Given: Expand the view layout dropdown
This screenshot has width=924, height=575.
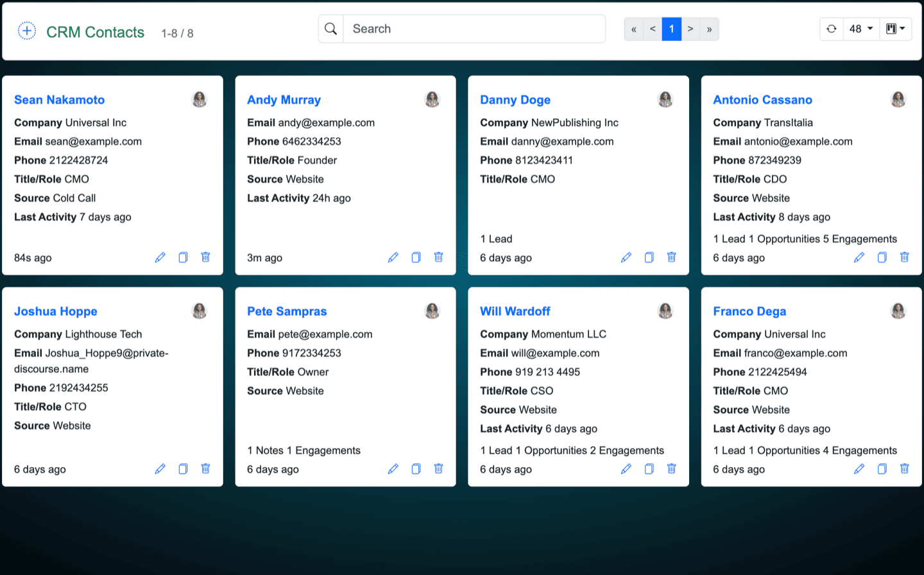Looking at the screenshot, I should 895,29.
